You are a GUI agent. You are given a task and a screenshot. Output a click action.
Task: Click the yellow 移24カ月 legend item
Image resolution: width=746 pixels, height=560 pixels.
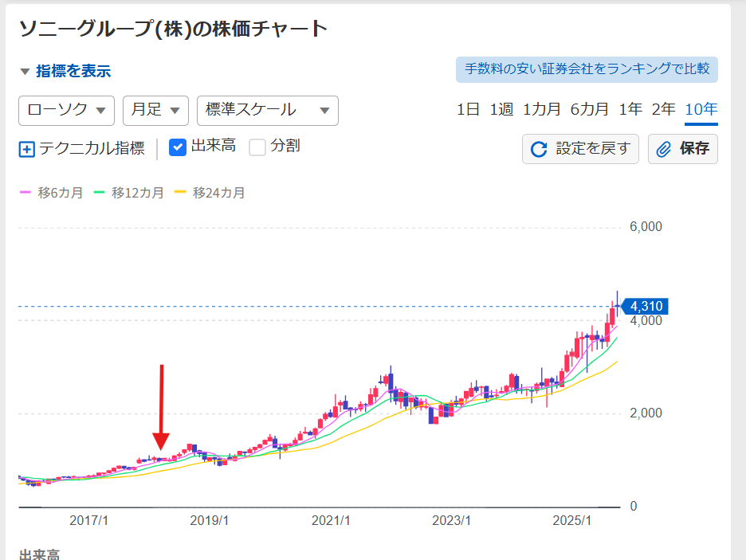(210, 193)
